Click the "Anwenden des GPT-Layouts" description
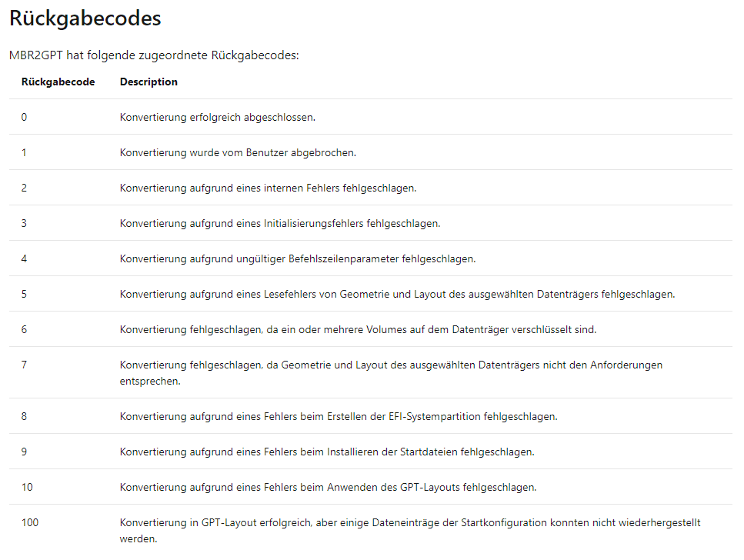Screen dimensions: 744x560 [x=328, y=487]
